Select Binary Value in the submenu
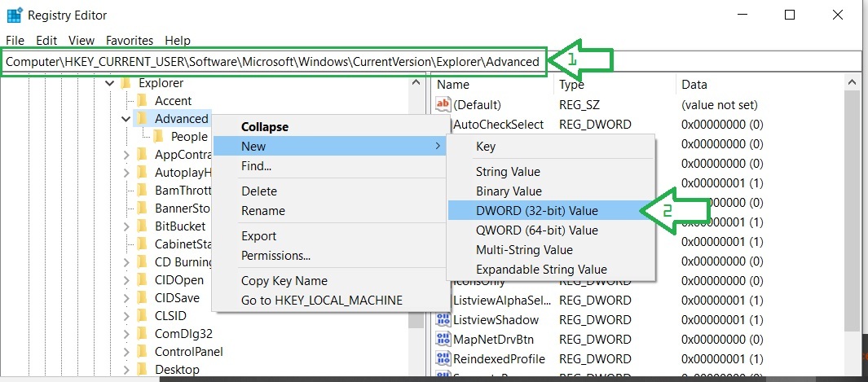The height and width of the screenshot is (382, 868). point(551,191)
